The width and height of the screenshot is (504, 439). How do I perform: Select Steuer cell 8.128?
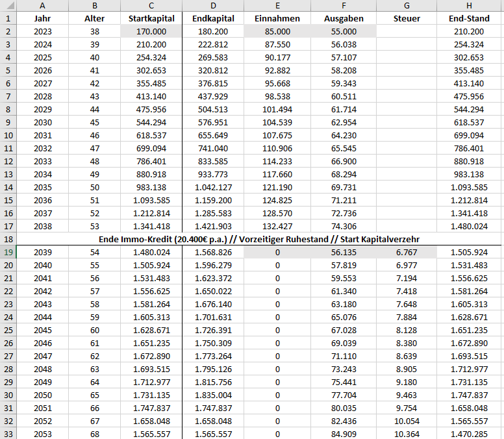click(x=407, y=330)
